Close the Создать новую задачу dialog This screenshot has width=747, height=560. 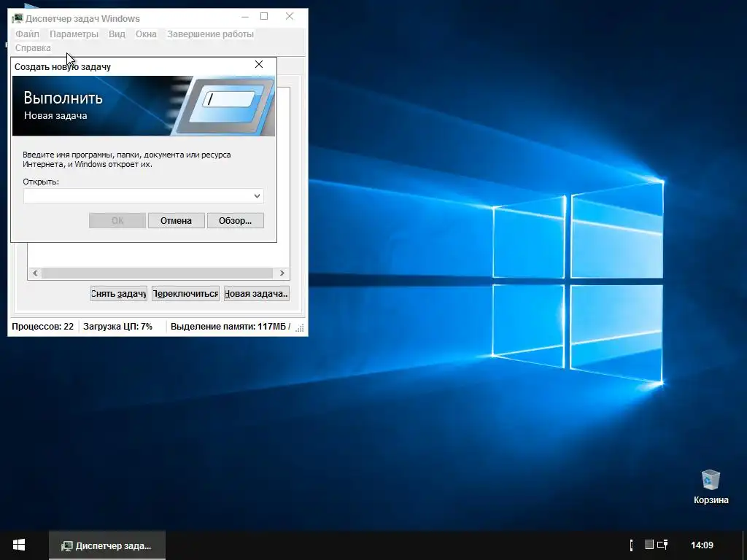point(259,64)
